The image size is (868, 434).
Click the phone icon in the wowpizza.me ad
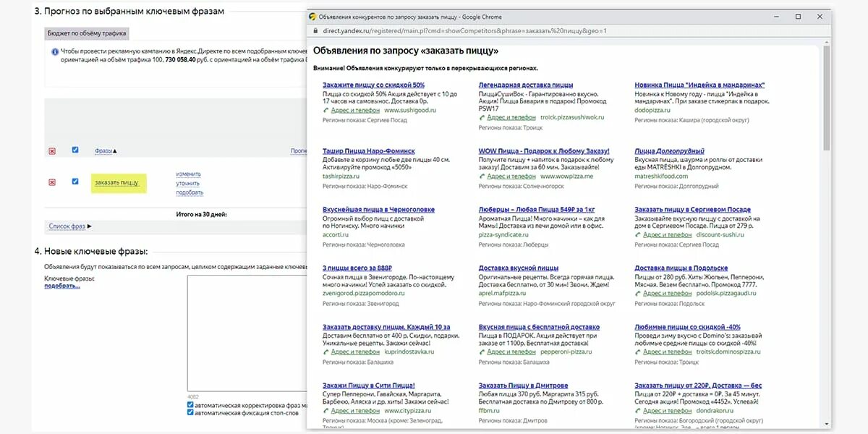click(482, 176)
